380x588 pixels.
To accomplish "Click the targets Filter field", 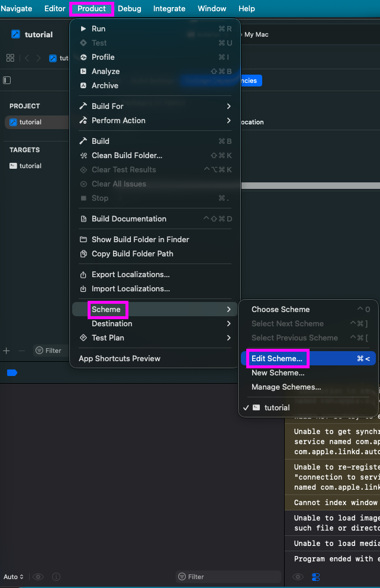I will 51,351.
